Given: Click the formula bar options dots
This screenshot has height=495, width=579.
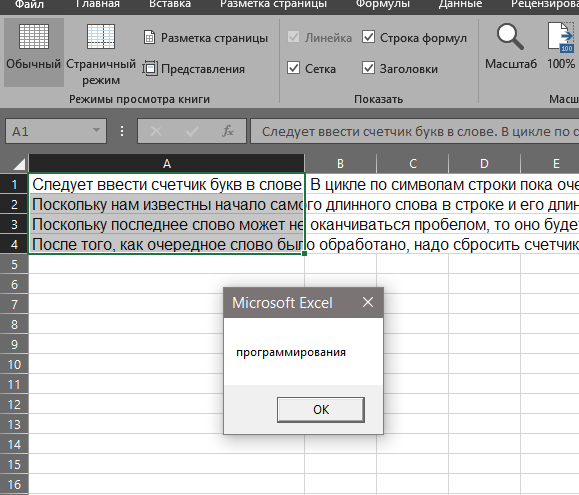Looking at the screenshot, I should pos(122,131).
